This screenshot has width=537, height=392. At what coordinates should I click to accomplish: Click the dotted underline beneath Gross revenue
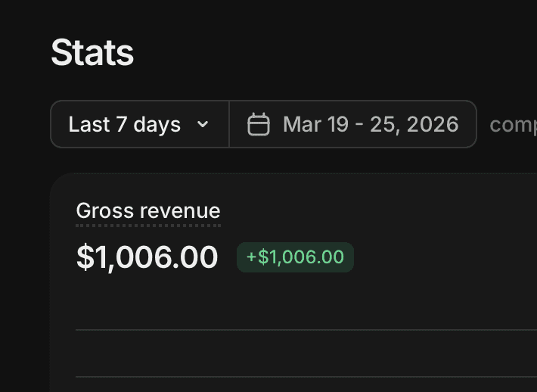click(x=148, y=225)
